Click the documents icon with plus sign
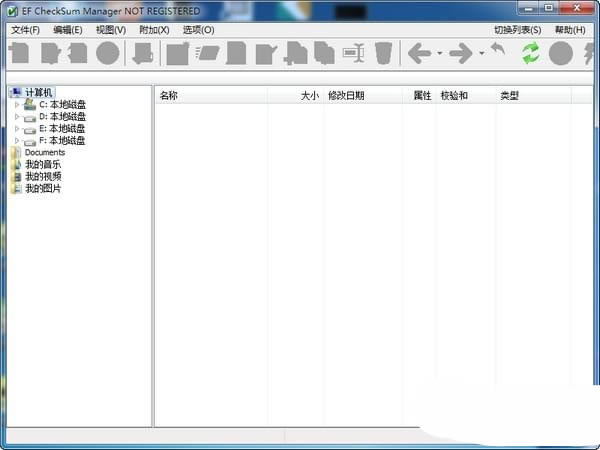 (x=295, y=53)
